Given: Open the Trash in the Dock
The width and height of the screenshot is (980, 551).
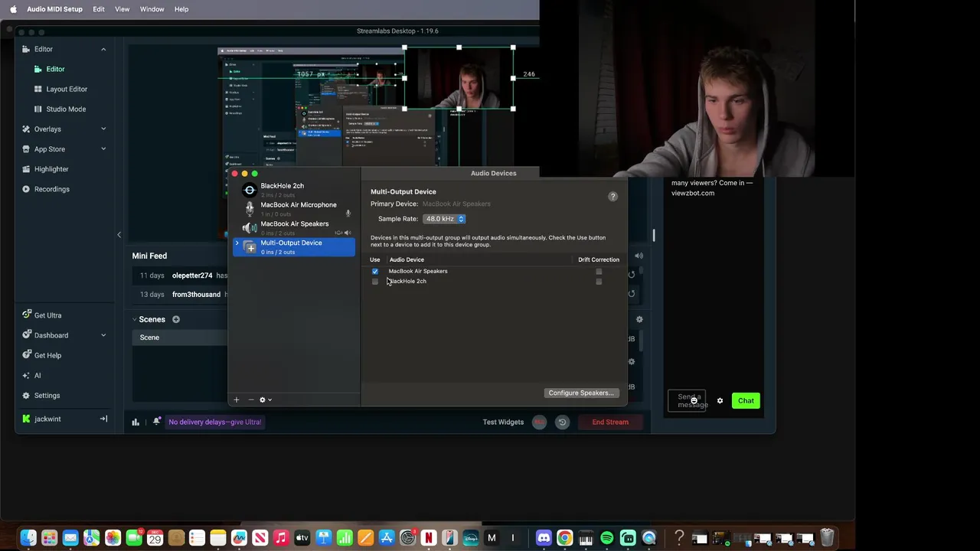Looking at the screenshot, I should click(x=827, y=538).
